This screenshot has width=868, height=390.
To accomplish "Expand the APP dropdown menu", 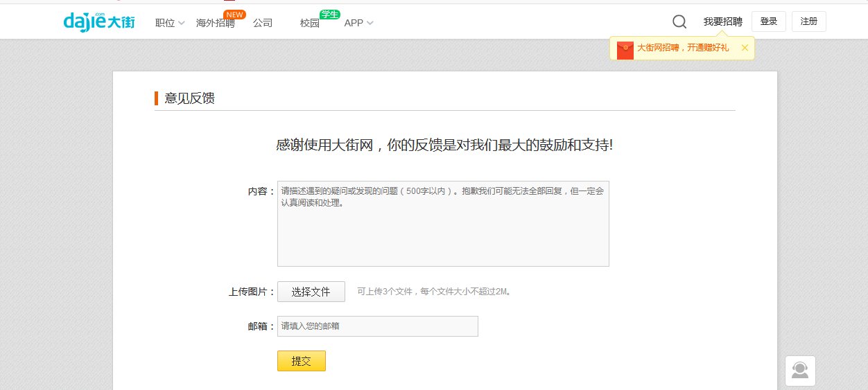I will [x=358, y=23].
